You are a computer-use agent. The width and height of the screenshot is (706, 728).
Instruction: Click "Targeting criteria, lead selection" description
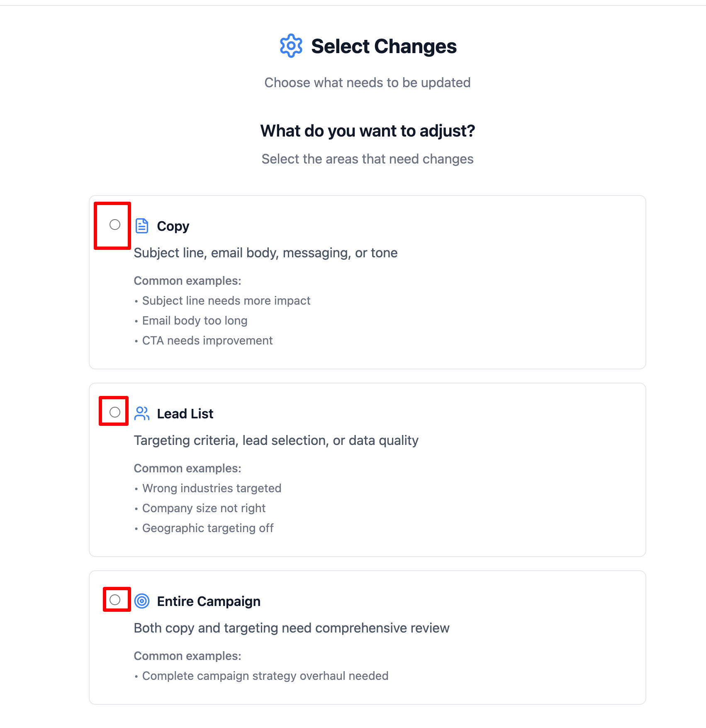pos(276,440)
